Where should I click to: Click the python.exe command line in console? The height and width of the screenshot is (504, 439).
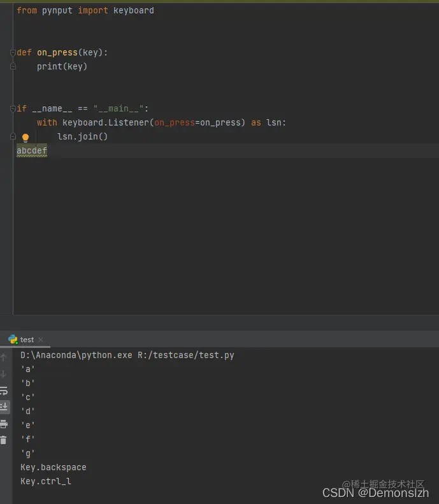coord(127,355)
